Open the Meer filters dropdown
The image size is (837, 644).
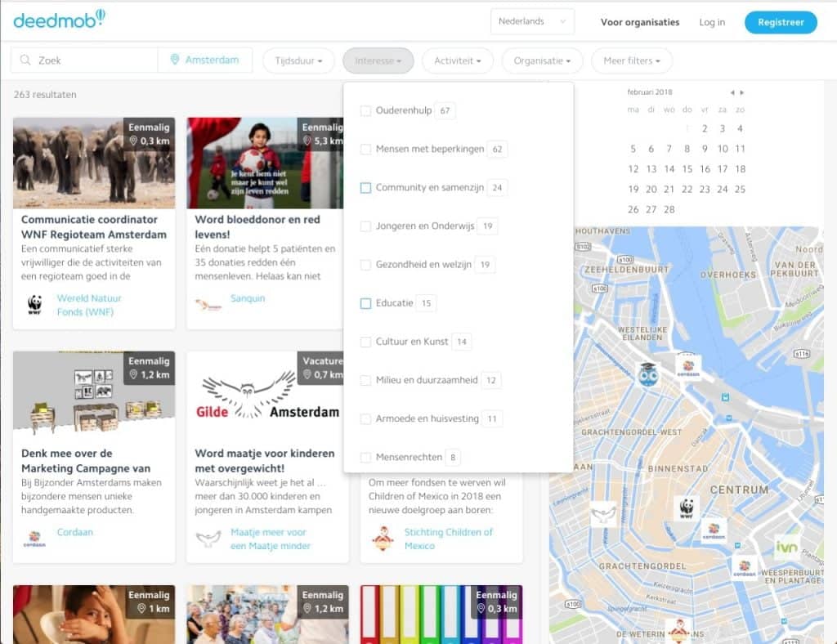click(x=632, y=60)
